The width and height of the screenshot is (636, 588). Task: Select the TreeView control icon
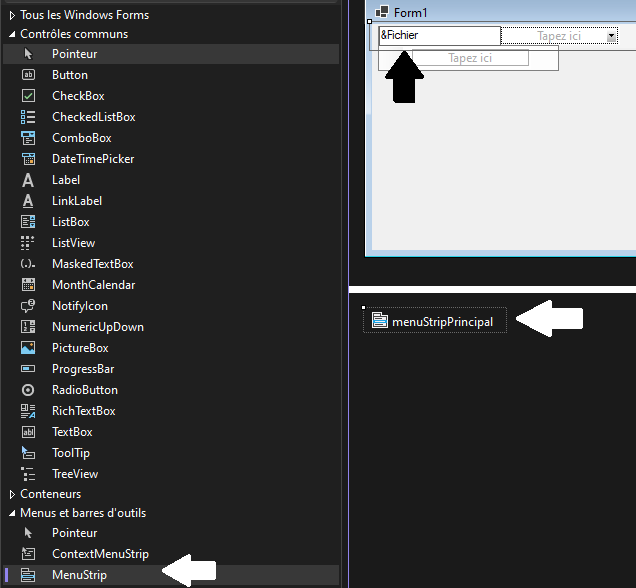coord(29,474)
